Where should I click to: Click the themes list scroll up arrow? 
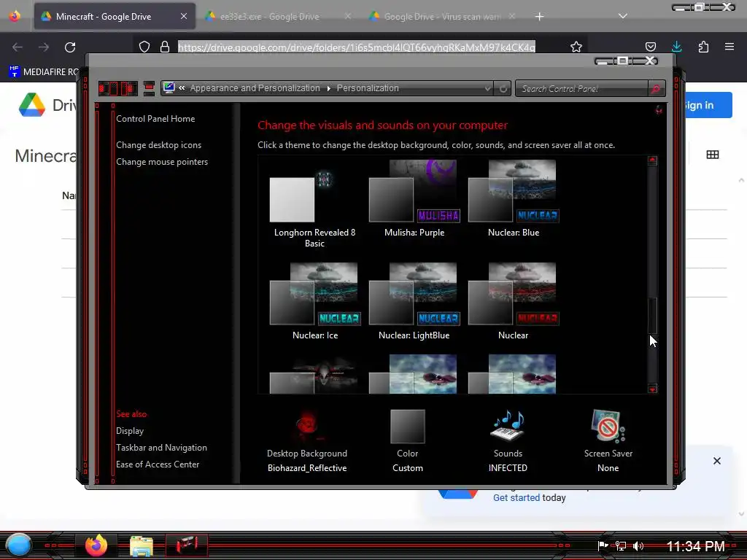point(652,160)
